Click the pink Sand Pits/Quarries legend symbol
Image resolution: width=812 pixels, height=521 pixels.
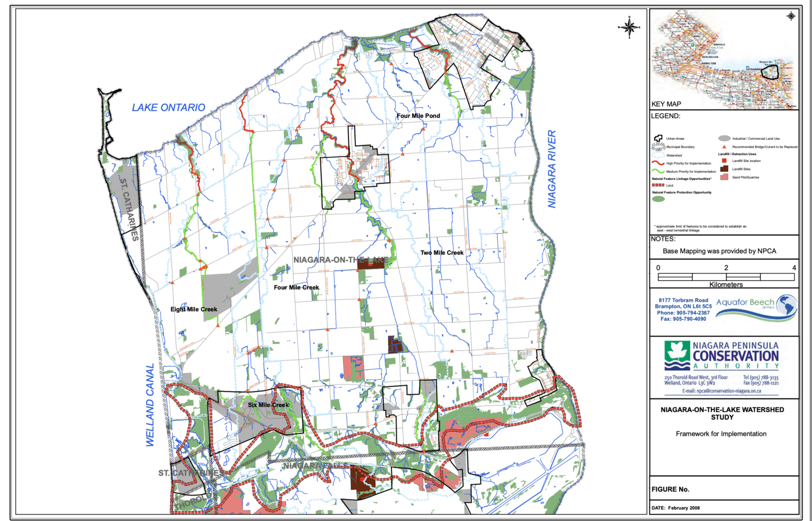tap(724, 177)
